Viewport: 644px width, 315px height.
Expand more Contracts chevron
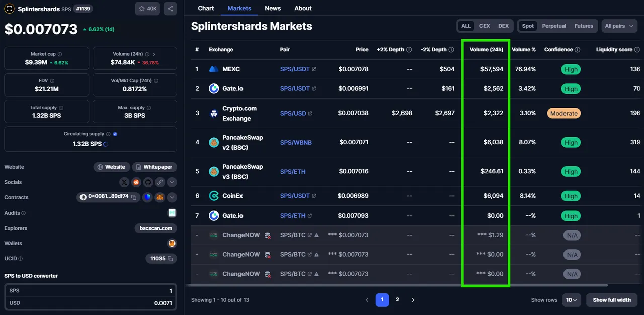pos(172,197)
